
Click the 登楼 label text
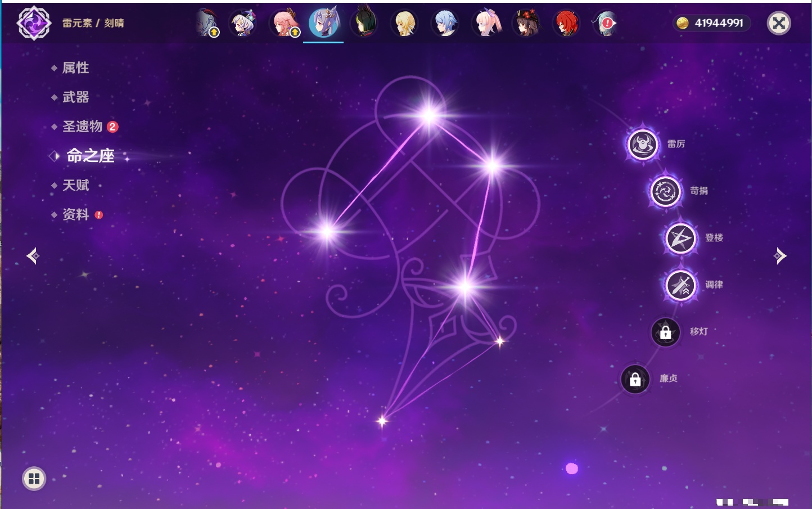point(714,237)
